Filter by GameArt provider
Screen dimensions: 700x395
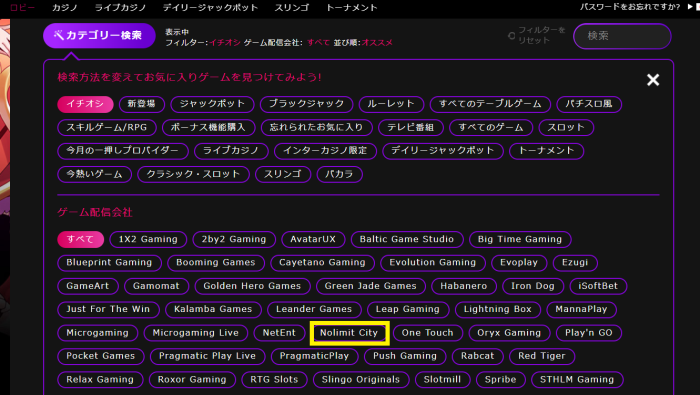pos(88,287)
